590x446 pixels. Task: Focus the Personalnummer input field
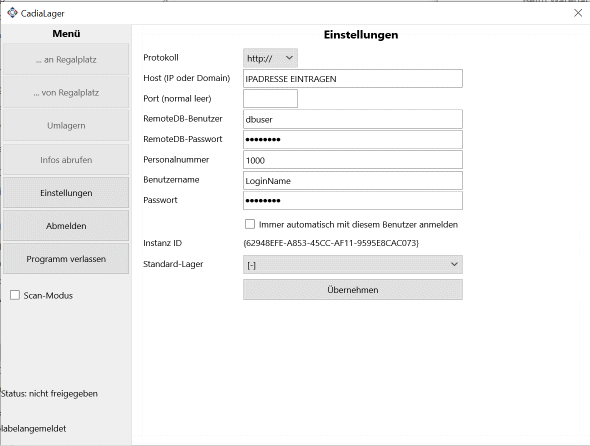[x=353, y=160]
